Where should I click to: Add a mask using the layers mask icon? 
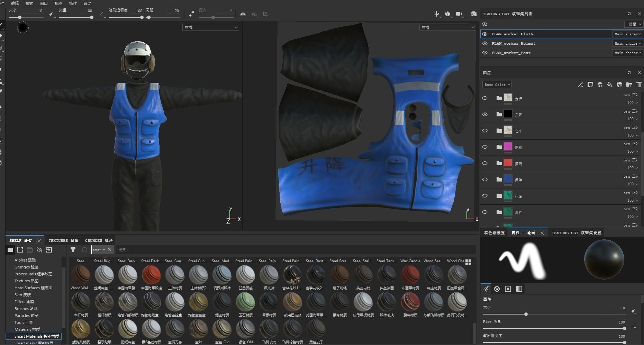590,85
